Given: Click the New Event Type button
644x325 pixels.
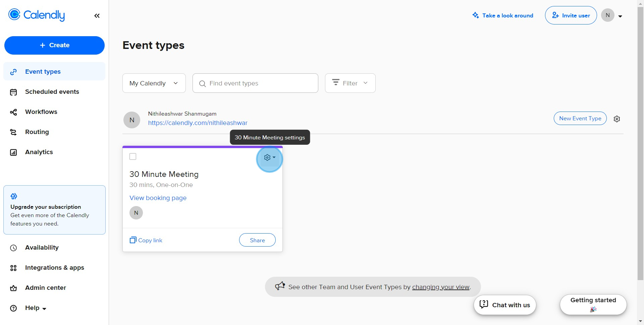Looking at the screenshot, I should click(x=580, y=118).
